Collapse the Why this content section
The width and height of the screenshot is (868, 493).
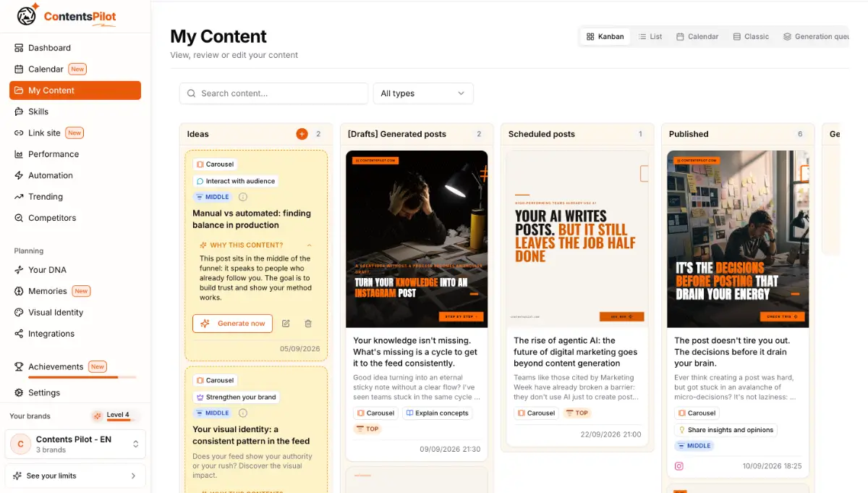310,245
